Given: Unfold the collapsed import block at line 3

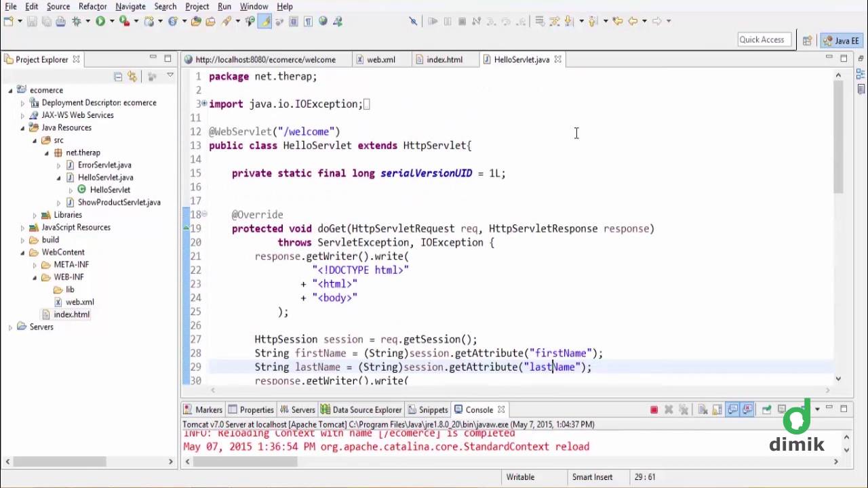Looking at the screenshot, I should pos(204,104).
